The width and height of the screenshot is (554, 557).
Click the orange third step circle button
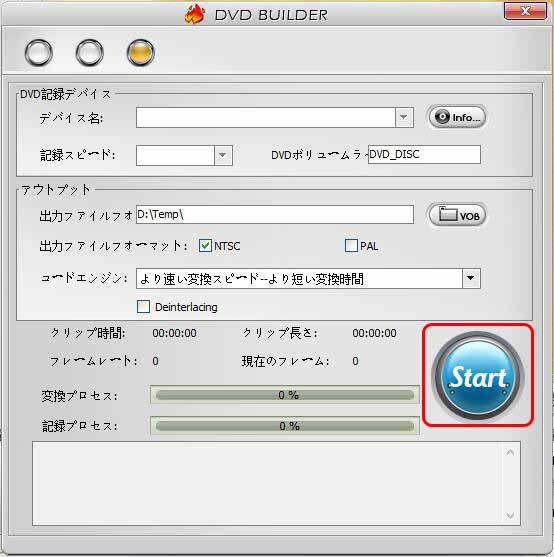tap(141, 53)
